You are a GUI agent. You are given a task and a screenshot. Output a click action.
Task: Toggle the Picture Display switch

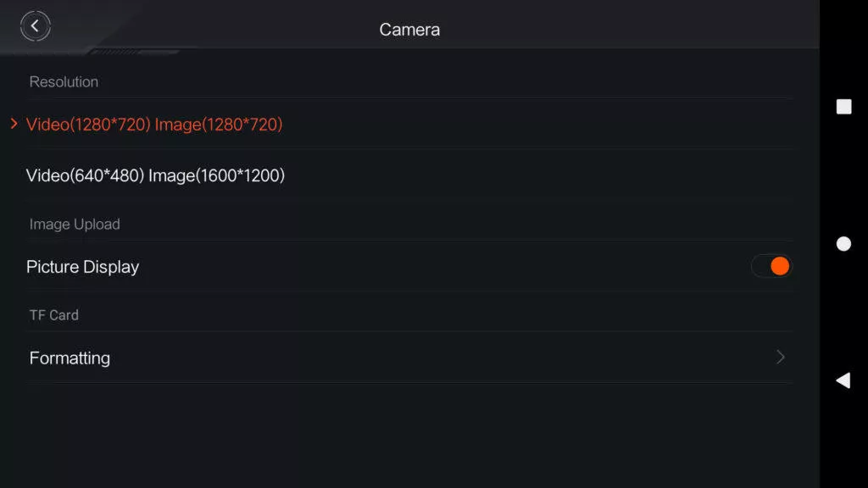point(771,266)
